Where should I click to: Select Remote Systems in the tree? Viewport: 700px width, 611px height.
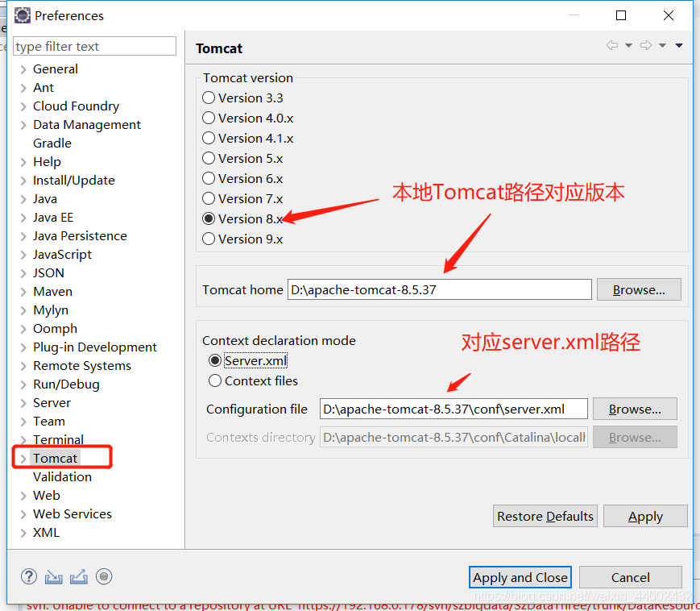[x=82, y=366]
